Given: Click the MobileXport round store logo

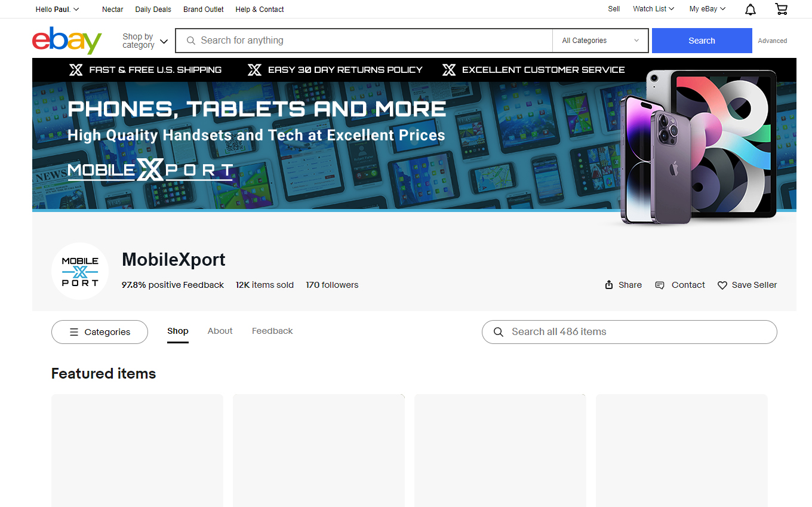Looking at the screenshot, I should coord(80,271).
